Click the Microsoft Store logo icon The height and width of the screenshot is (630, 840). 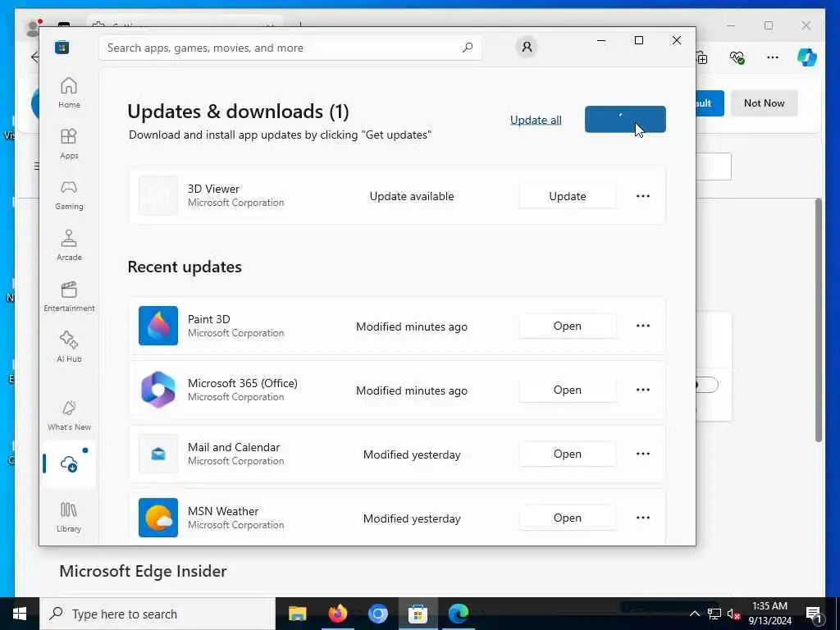[x=62, y=47]
